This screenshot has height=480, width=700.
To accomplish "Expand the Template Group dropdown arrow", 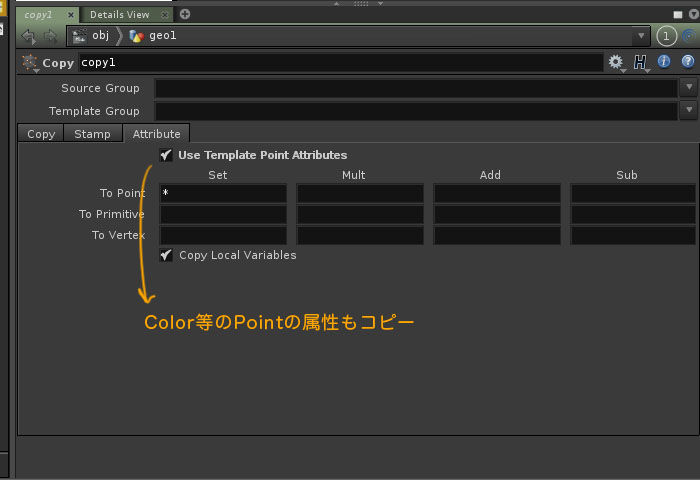I will [688, 111].
